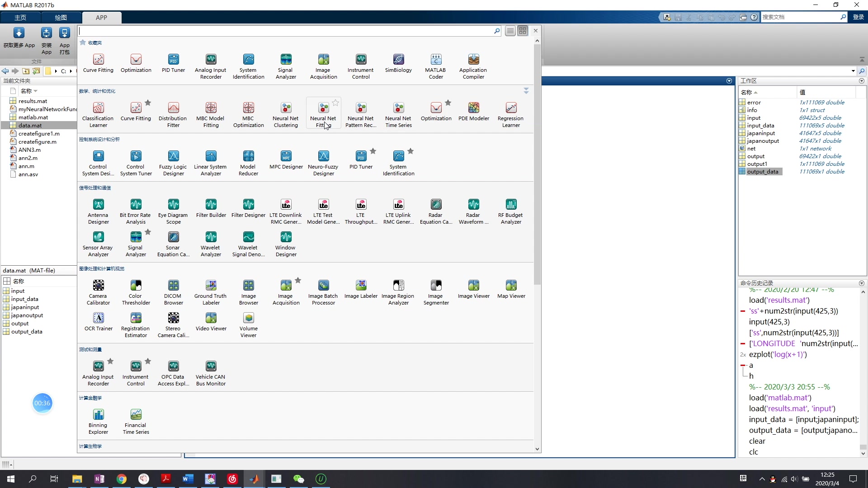Collapse the toolstrip with the arrow
This screenshot has height=488, width=868.
click(862, 60)
